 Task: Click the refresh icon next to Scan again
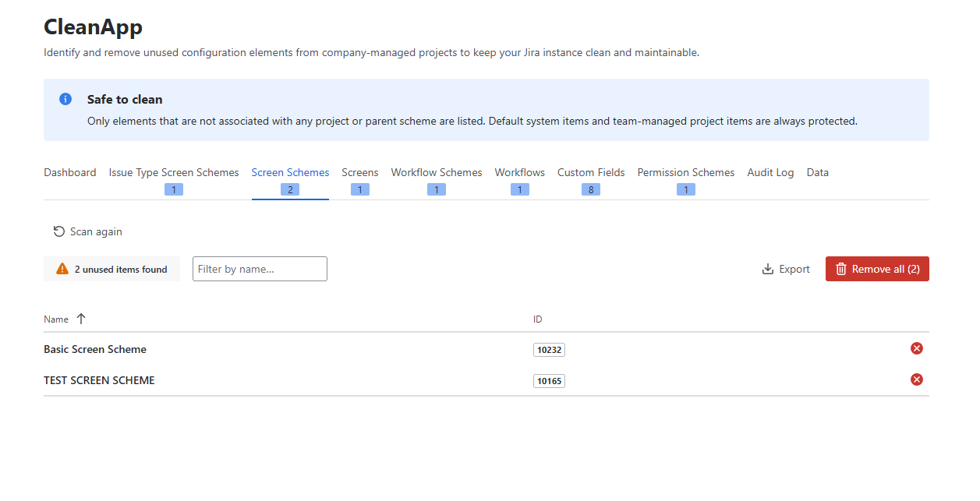coord(59,231)
